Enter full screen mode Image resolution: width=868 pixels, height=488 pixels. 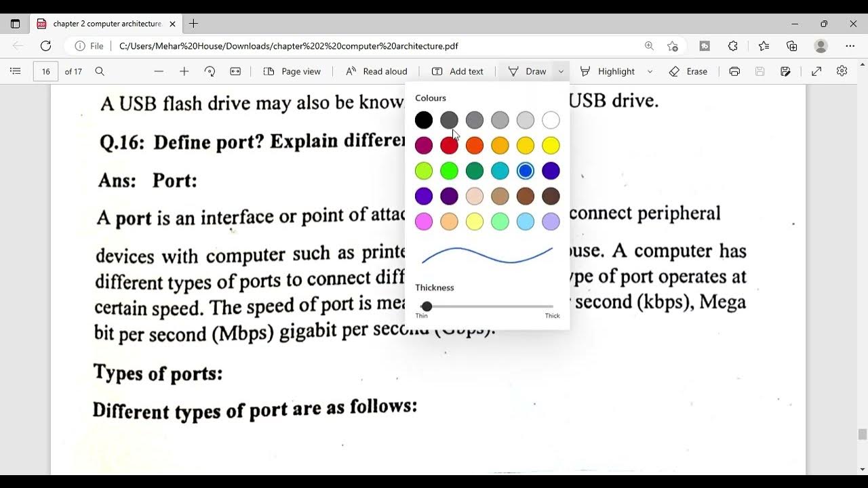click(816, 71)
